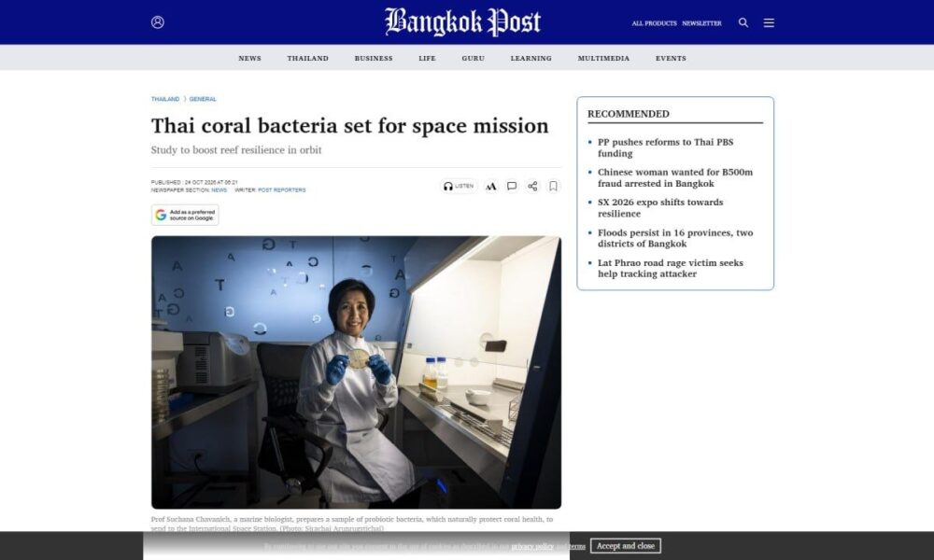Select the Thailand breadcrumb
The width and height of the screenshot is (934, 560).
click(x=165, y=99)
